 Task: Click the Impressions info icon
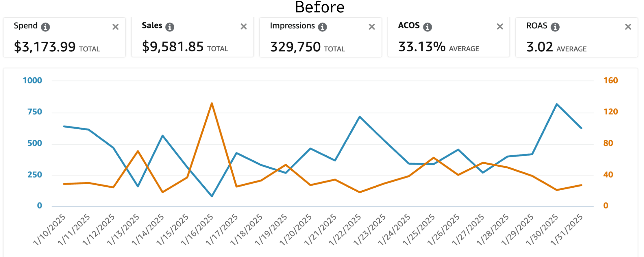pyautogui.click(x=322, y=27)
